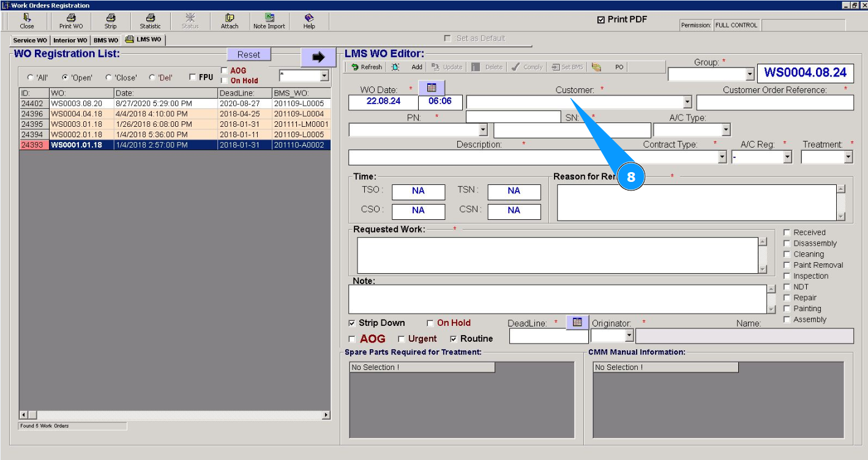The image size is (868, 460).
Task: Tick the Received status checkbox
Action: point(787,233)
